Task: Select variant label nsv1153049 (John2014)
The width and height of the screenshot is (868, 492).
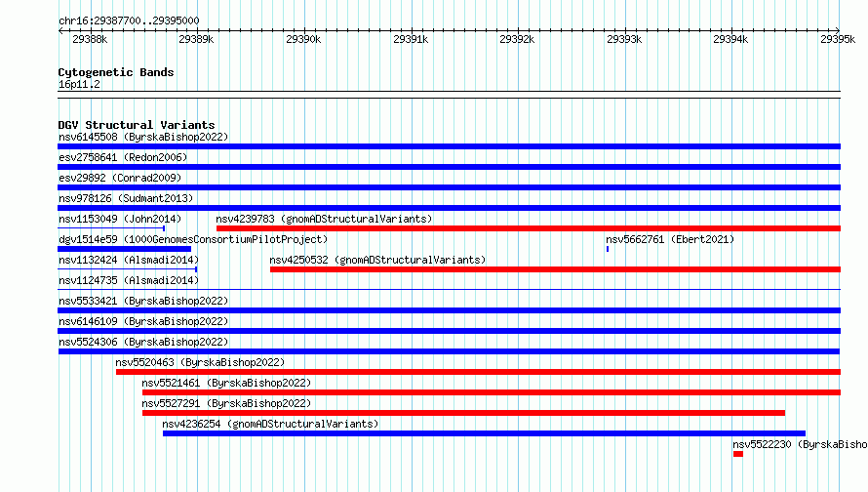Action: (120, 219)
